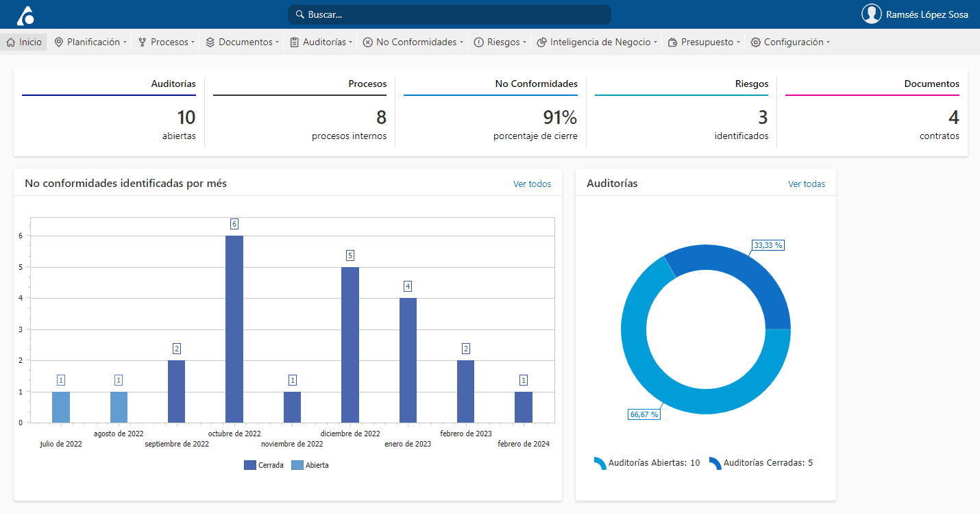This screenshot has width=980, height=513.
Task: Open the Riesgos summary card
Action: (x=681, y=112)
